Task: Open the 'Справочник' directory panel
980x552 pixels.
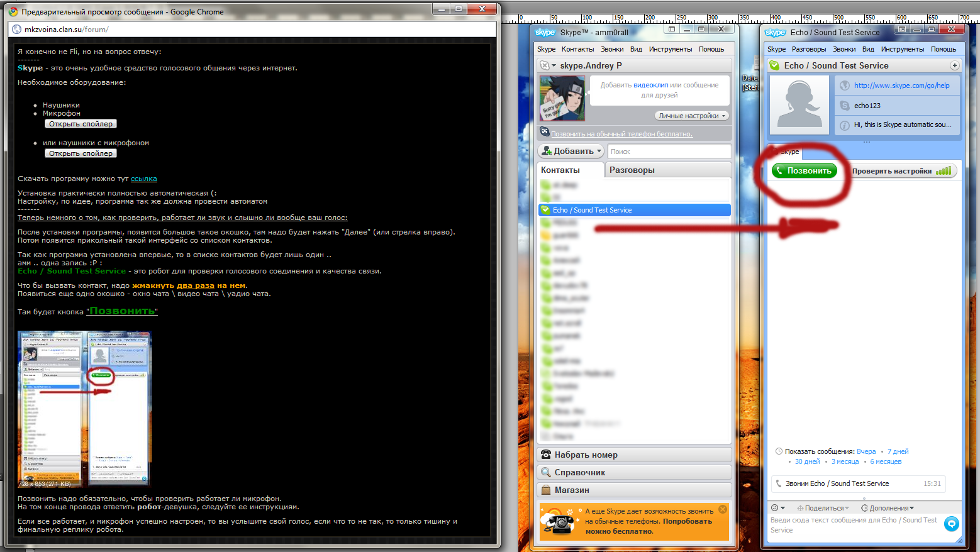Action: (634, 472)
